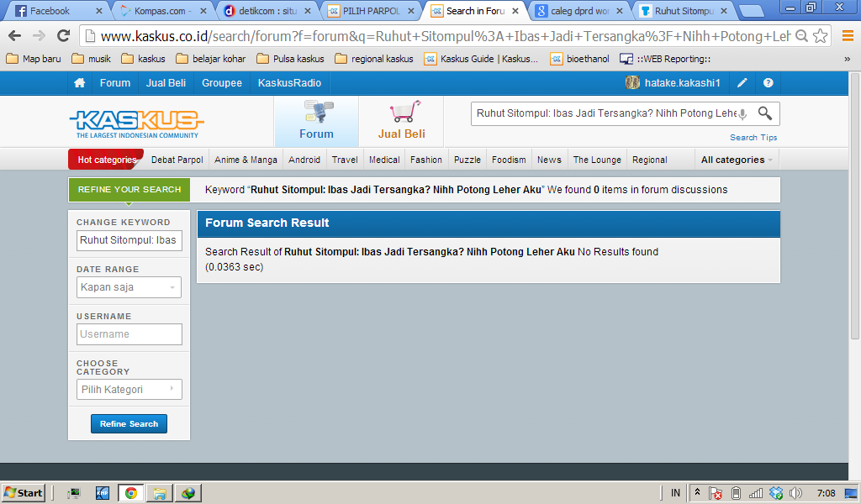Click Jual Beli in top blue navbar
861x504 pixels.
click(166, 83)
